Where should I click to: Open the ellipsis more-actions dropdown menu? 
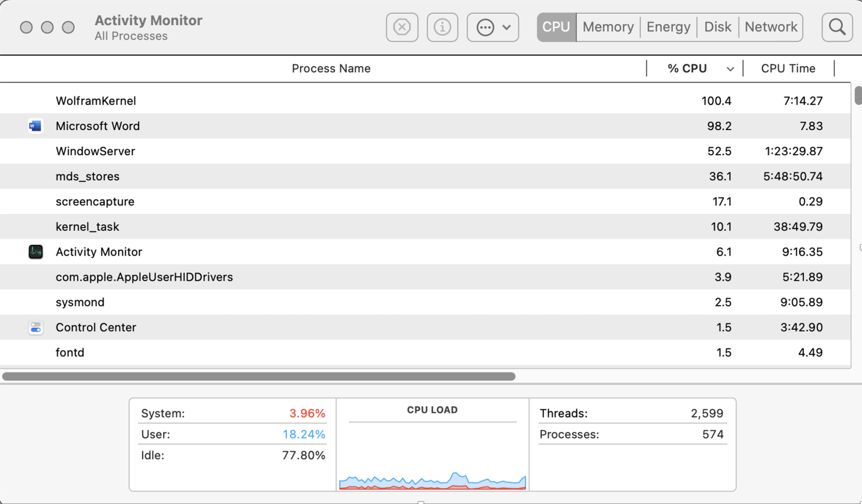[x=493, y=27]
